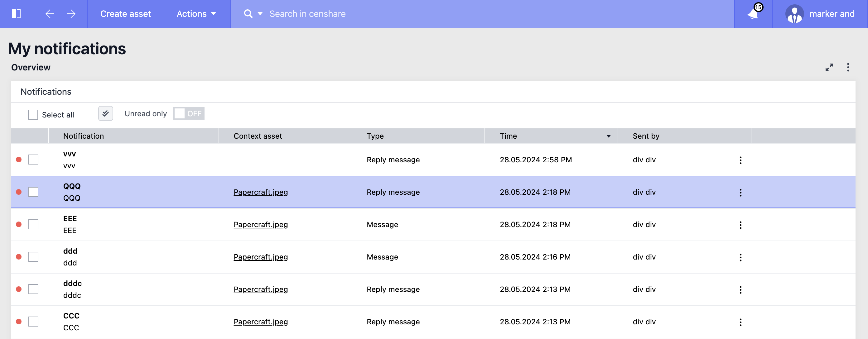This screenshot has height=339, width=868.
Task: Toggle the Unread only switch
Action: pos(189,113)
